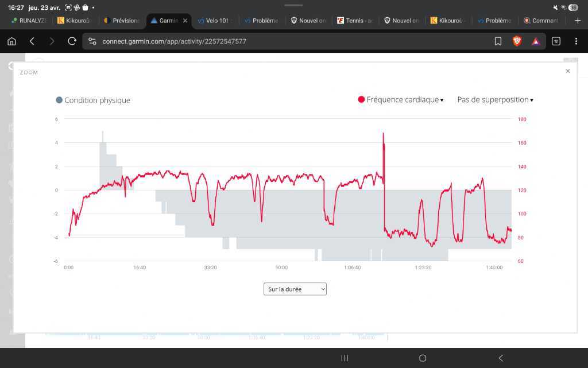Open Android recent apps button
This screenshot has height=368, width=588.
tap(345, 358)
